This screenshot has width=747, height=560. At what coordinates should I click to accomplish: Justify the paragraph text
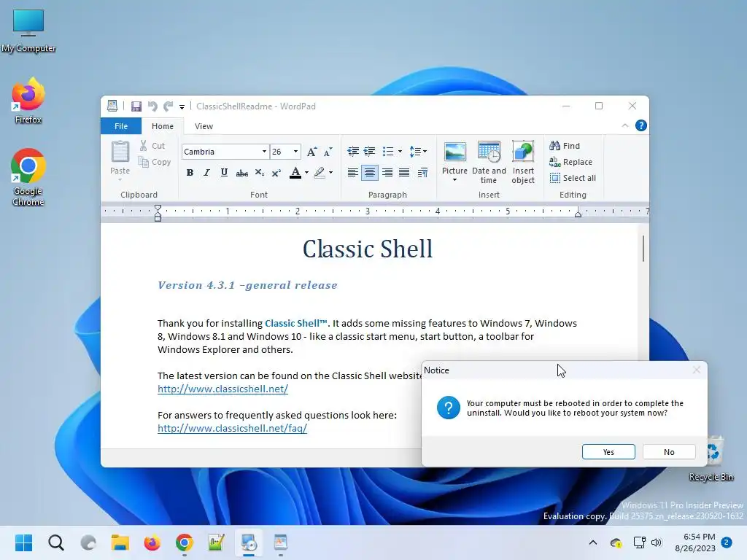pyautogui.click(x=404, y=172)
